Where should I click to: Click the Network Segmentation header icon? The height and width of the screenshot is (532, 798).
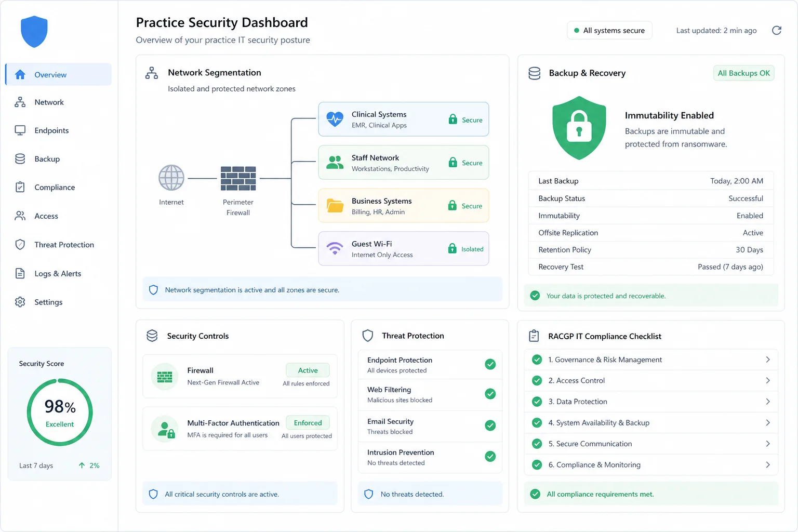coord(152,73)
